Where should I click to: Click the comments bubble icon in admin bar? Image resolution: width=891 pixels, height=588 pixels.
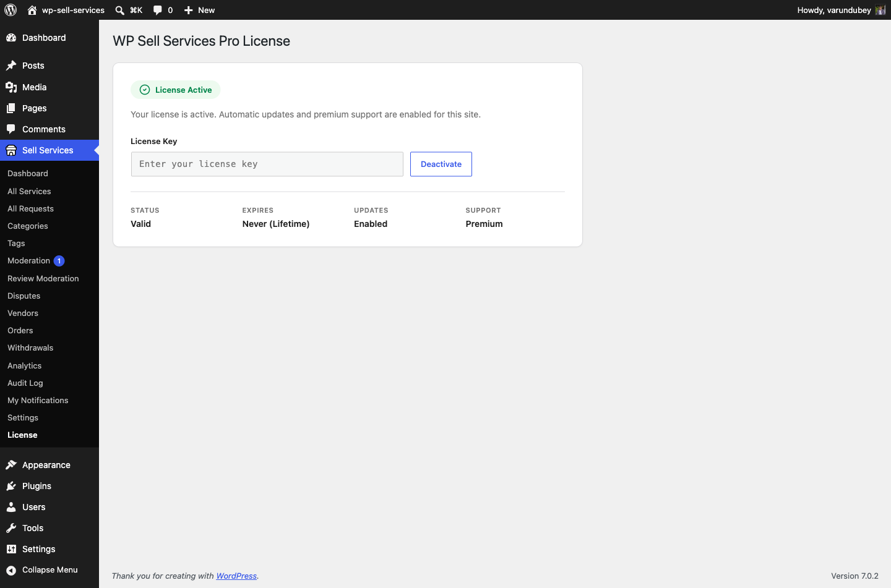coord(158,10)
